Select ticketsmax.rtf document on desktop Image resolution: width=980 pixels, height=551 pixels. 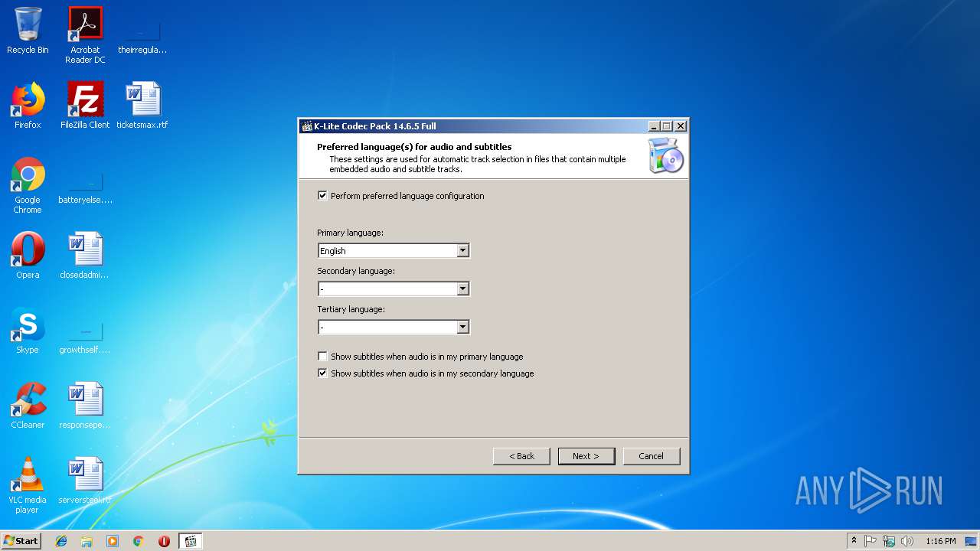click(142, 106)
